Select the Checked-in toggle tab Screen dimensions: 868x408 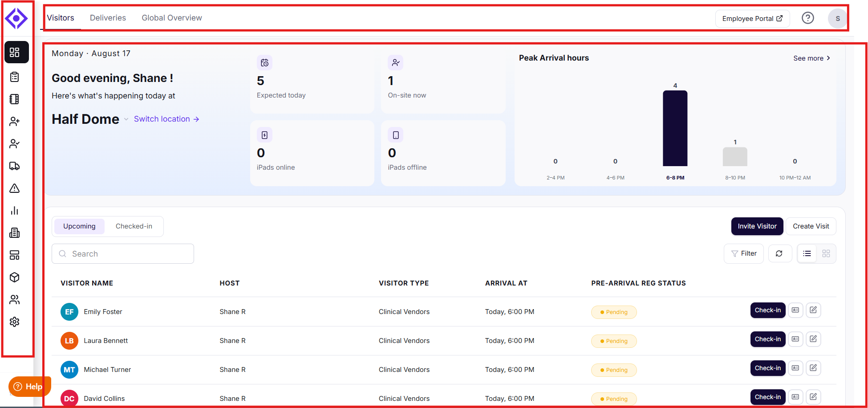tap(134, 226)
